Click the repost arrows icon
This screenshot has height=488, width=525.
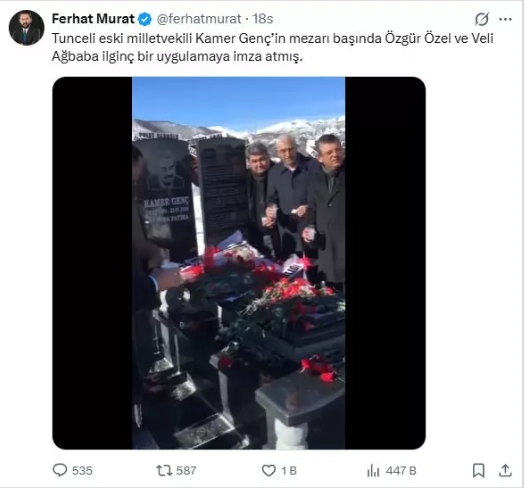(x=164, y=471)
